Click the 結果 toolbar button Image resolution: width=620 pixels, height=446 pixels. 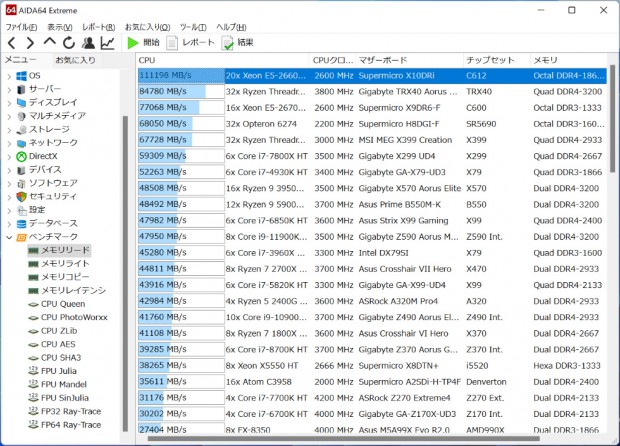pos(237,43)
